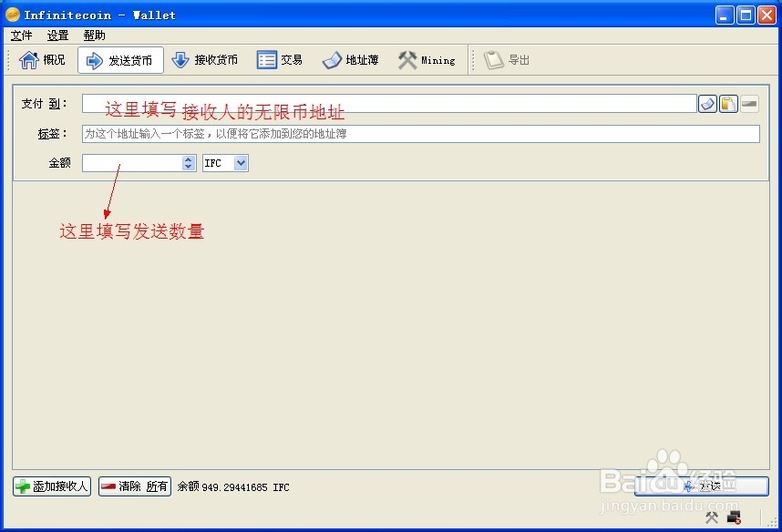Click the mining pickaxe status bar icon
This screenshot has height=532, width=782.
pyautogui.click(x=711, y=517)
